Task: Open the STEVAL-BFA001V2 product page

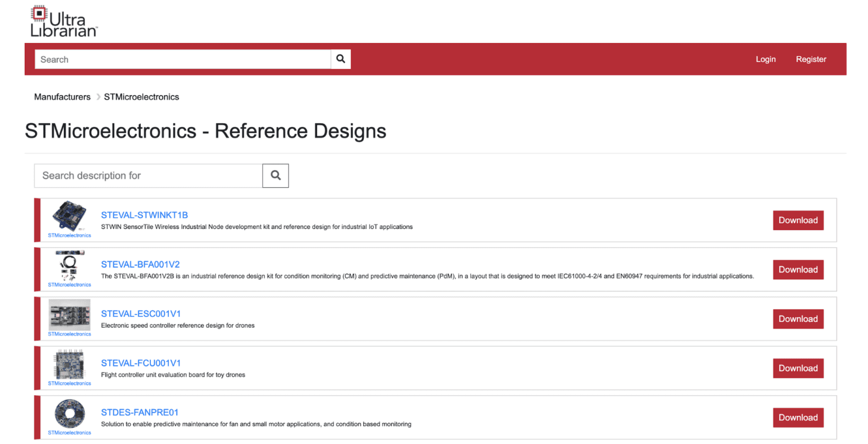Action: pos(142,264)
